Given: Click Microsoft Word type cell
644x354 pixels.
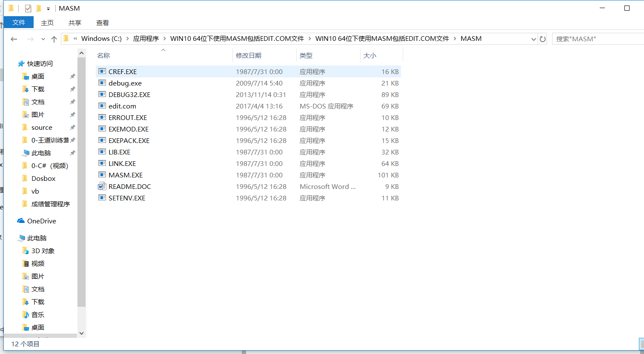Looking at the screenshot, I should 328,186.
